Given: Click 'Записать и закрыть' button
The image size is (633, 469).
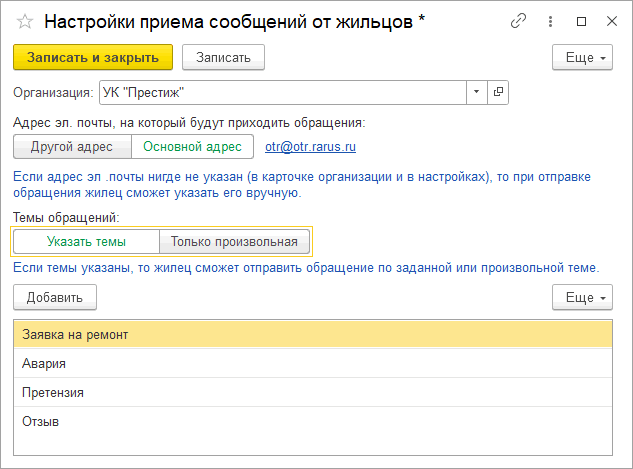Looking at the screenshot, I should 93,57.
